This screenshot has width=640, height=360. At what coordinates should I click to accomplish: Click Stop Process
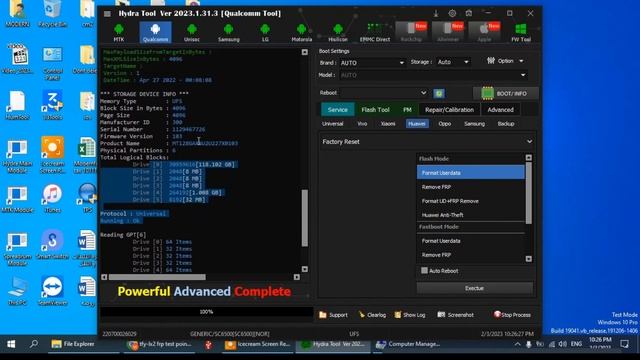click(512, 315)
